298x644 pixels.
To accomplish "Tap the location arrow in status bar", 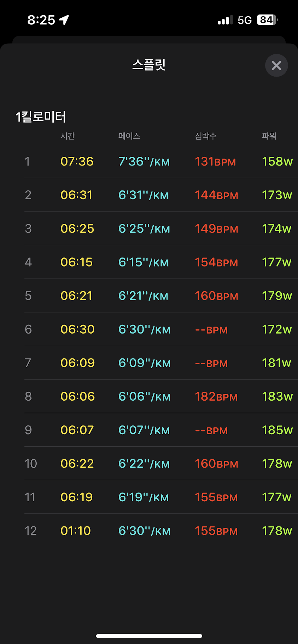I will coord(64,20).
